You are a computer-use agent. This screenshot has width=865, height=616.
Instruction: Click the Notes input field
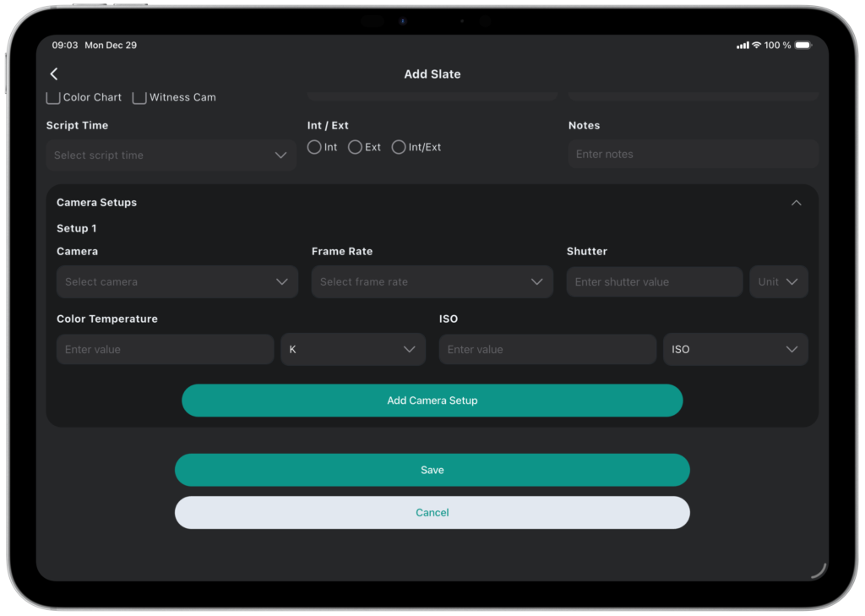point(693,155)
